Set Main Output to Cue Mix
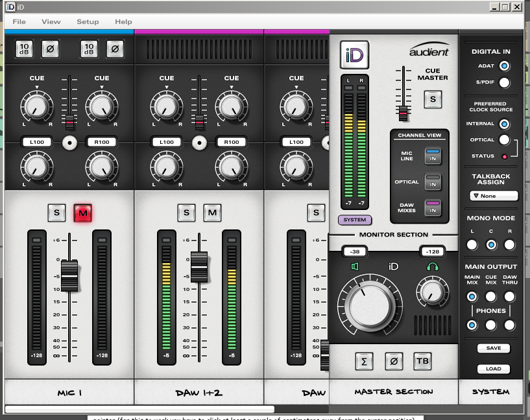The width and height of the screenshot is (530, 420). [x=491, y=297]
